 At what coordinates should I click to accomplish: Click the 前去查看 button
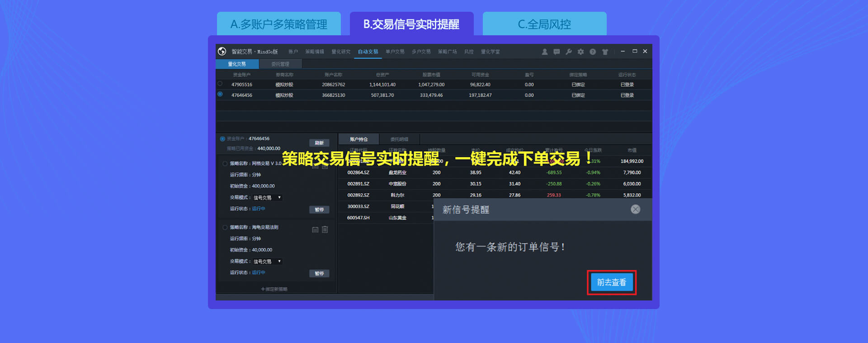click(611, 282)
